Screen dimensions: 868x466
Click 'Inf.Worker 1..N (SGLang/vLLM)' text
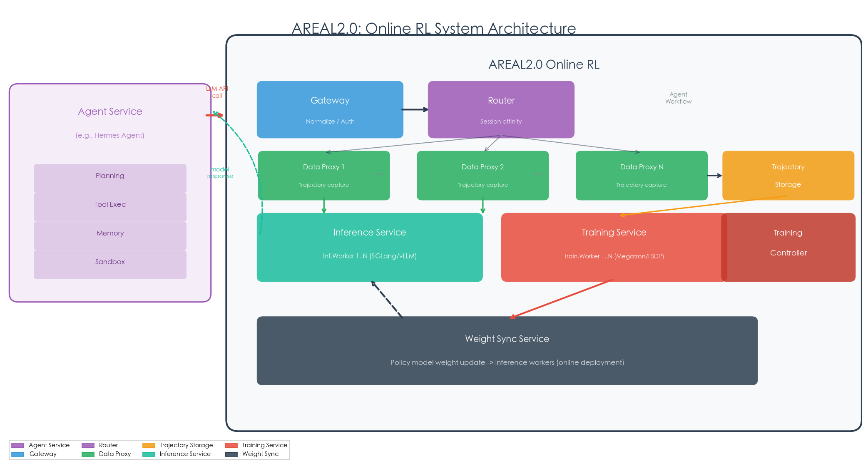click(x=370, y=256)
